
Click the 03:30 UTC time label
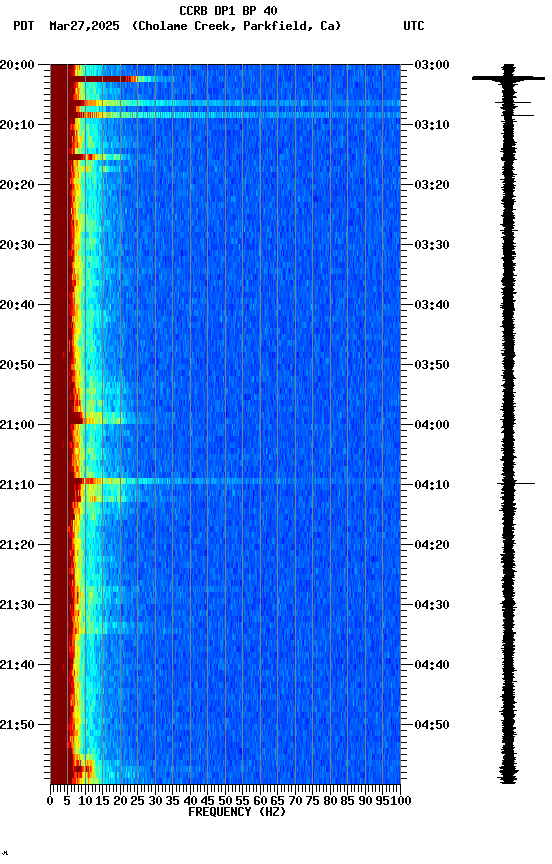point(432,245)
